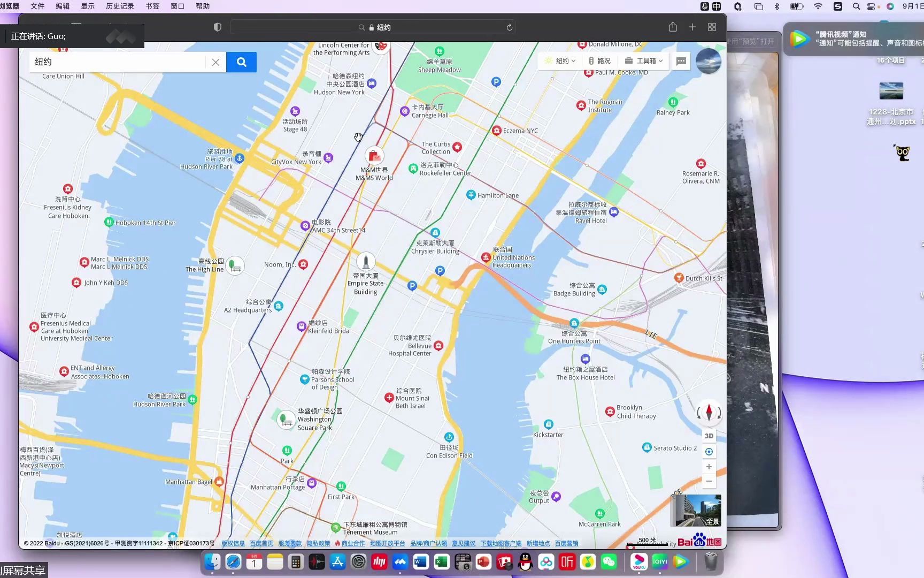Open the 纽约 city weather dropdown
The height and width of the screenshot is (578, 924).
click(x=560, y=61)
